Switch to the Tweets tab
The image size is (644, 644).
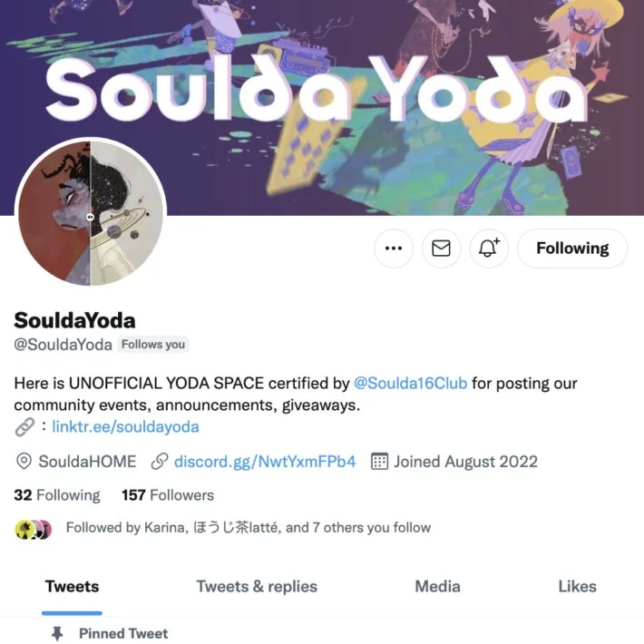click(72, 587)
